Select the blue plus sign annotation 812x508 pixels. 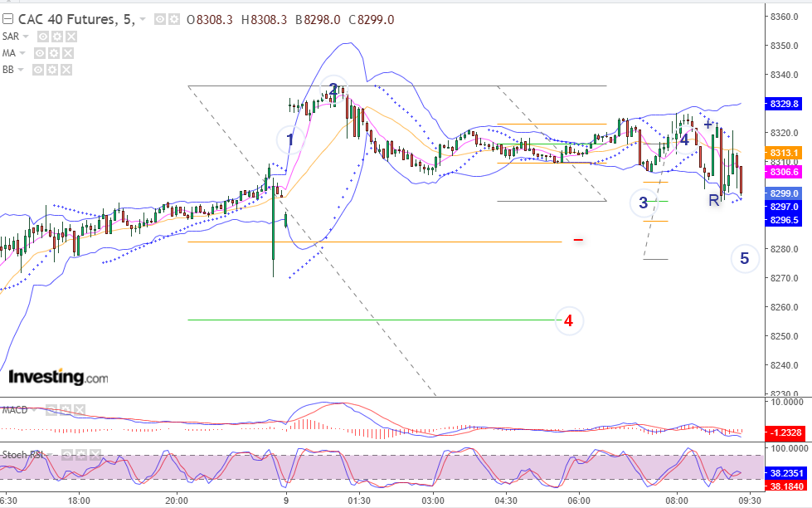708,125
